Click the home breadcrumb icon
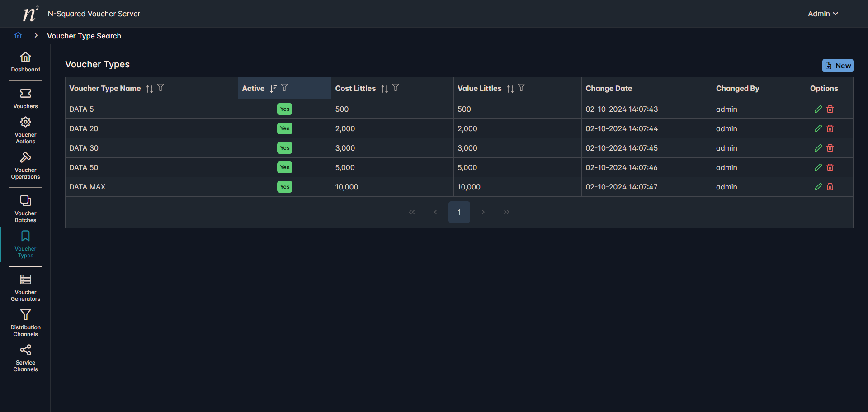Viewport: 868px width, 412px height. pyautogui.click(x=18, y=36)
